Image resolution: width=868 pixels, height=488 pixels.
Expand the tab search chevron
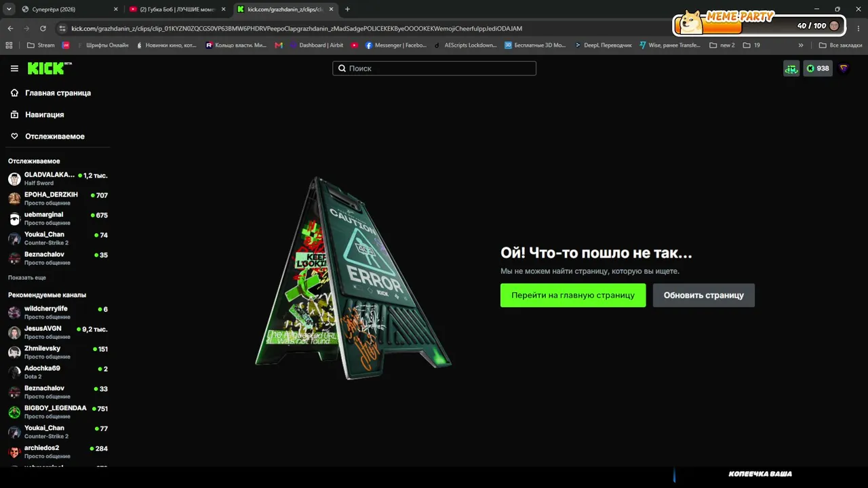pyautogui.click(x=9, y=9)
